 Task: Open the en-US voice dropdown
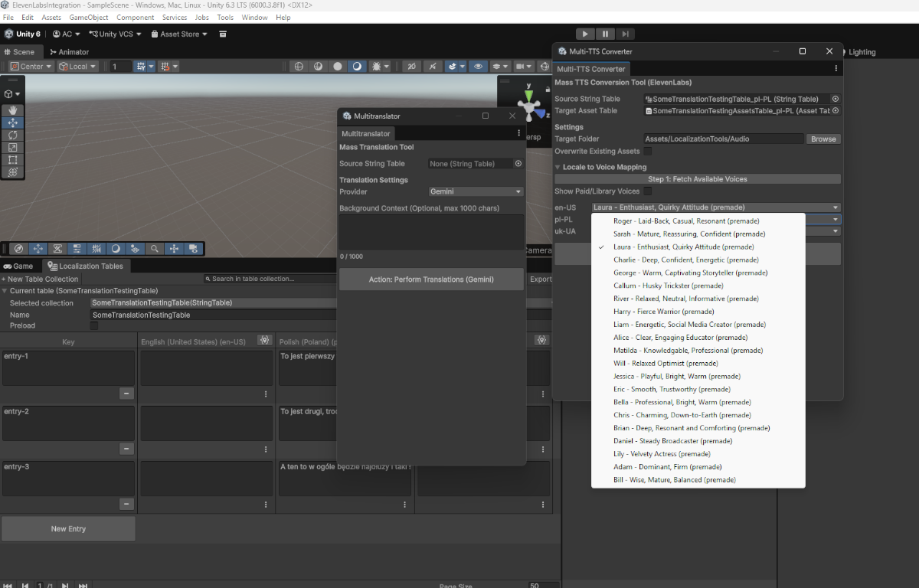(716, 207)
